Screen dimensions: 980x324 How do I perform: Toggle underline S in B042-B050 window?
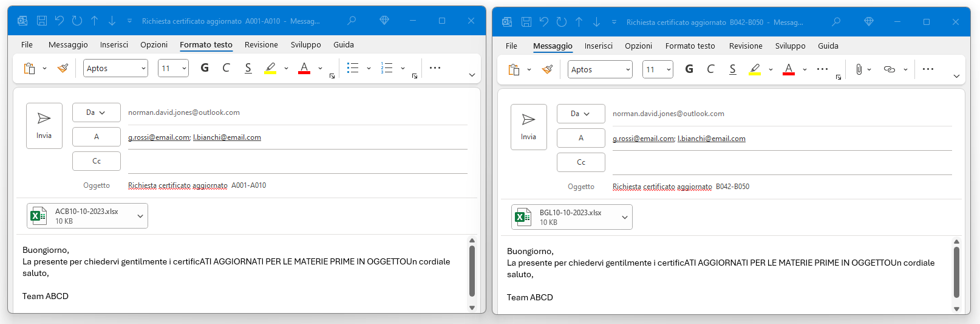coord(732,69)
